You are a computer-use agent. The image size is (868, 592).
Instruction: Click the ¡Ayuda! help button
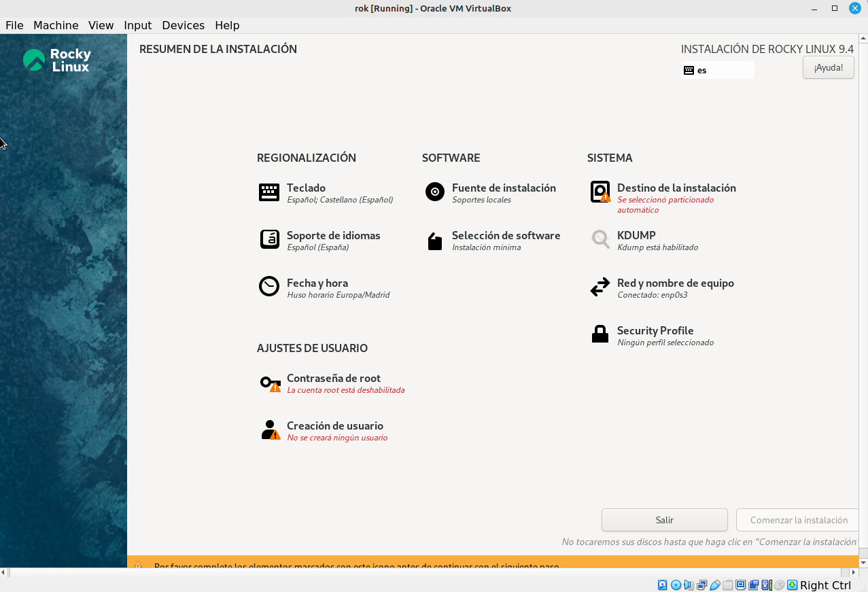coord(829,67)
